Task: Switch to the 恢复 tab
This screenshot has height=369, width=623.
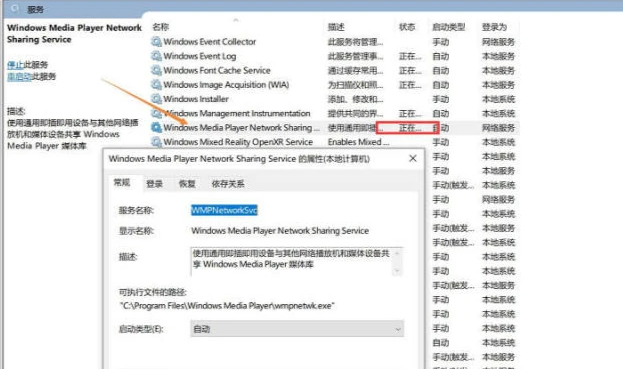Action: (187, 184)
